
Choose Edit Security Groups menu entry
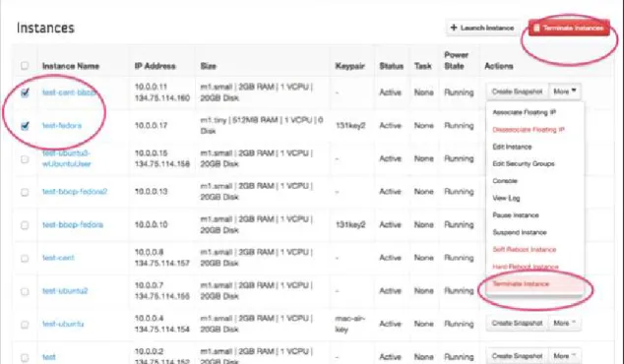(524, 164)
